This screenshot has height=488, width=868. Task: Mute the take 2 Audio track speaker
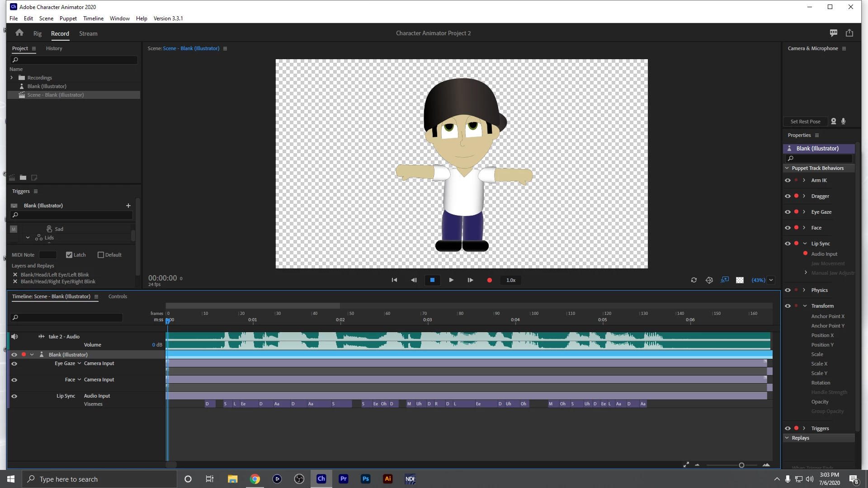click(x=14, y=337)
